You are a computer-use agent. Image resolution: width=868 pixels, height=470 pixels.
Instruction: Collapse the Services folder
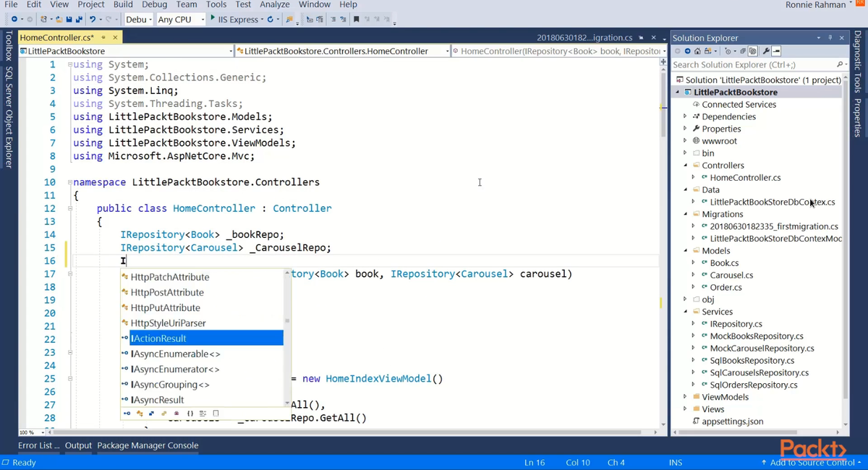click(x=685, y=312)
